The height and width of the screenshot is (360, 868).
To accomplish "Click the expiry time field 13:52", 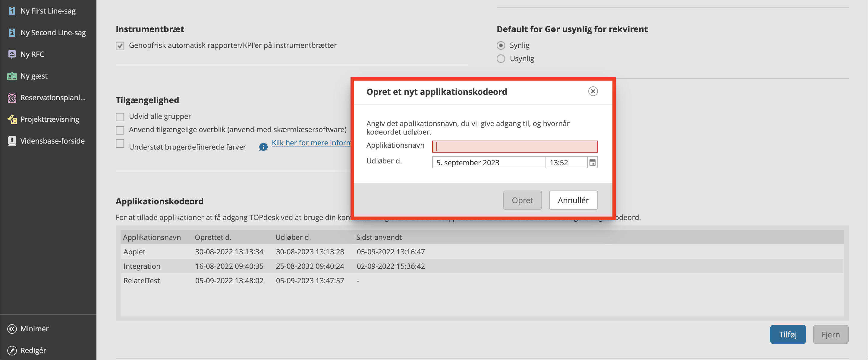I will 566,163.
